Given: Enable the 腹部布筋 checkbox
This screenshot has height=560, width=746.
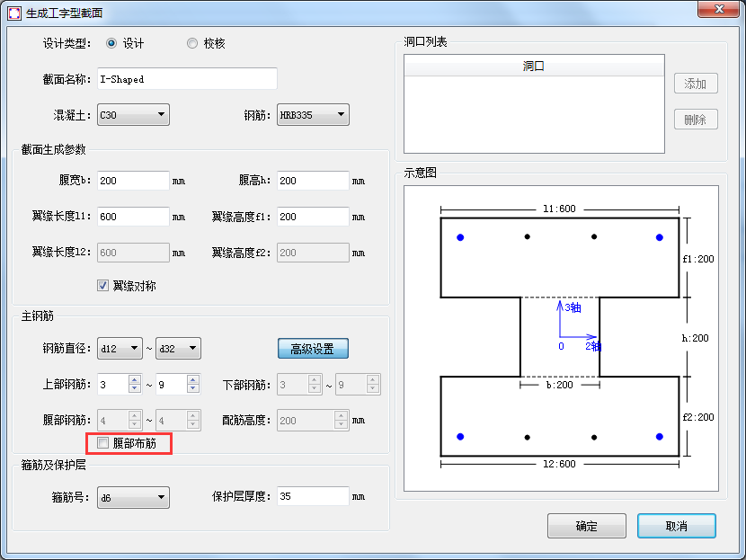Looking at the screenshot, I should (x=103, y=443).
